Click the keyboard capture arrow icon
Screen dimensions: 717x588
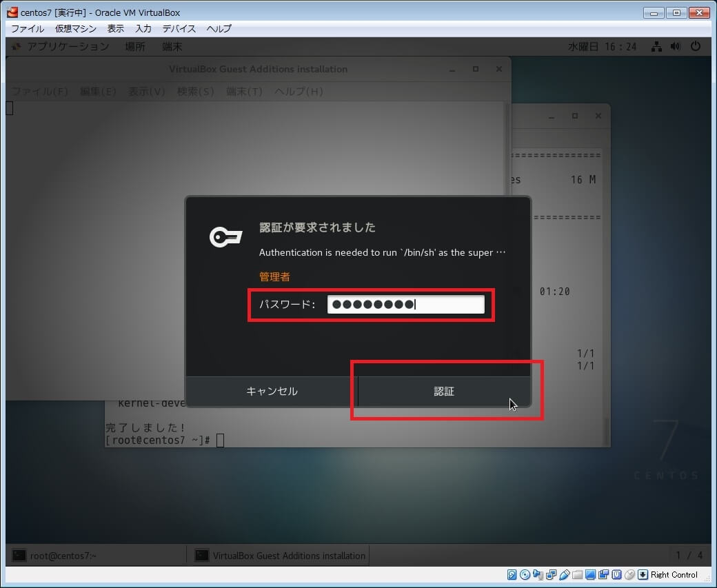click(x=643, y=575)
